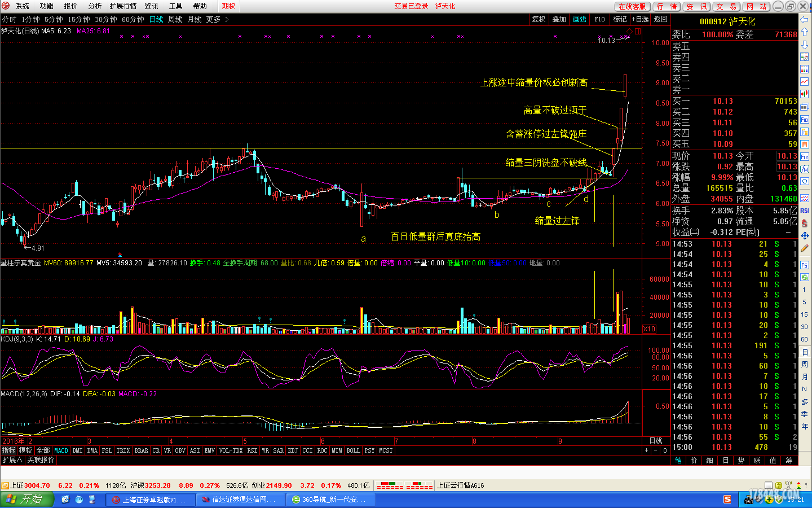The height and width of the screenshot is (508, 812).
Task: Switch to 15分钟 period
Action: coord(79,19)
